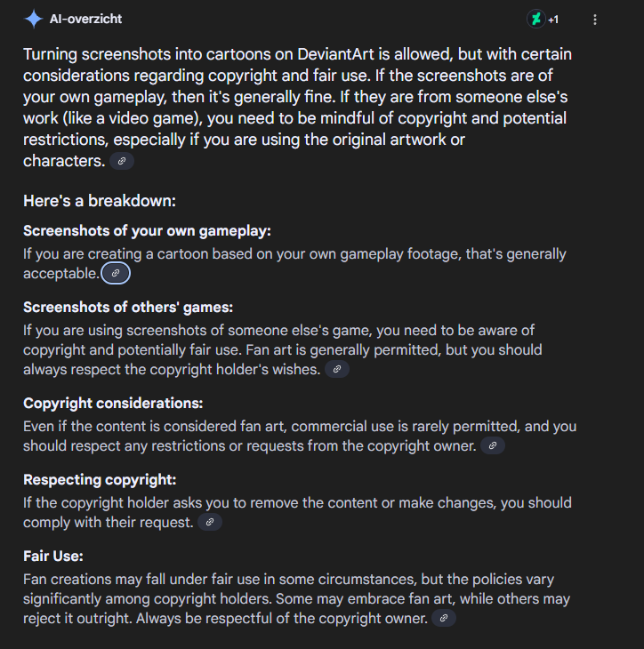Click the "Here's a breakdown:" heading
Image resolution: width=644 pixels, height=649 pixels.
(x=100, y=201)
